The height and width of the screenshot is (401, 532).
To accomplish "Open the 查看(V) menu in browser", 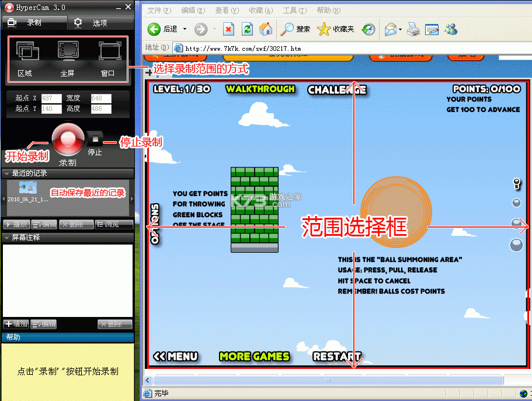I will pos(227,11).
